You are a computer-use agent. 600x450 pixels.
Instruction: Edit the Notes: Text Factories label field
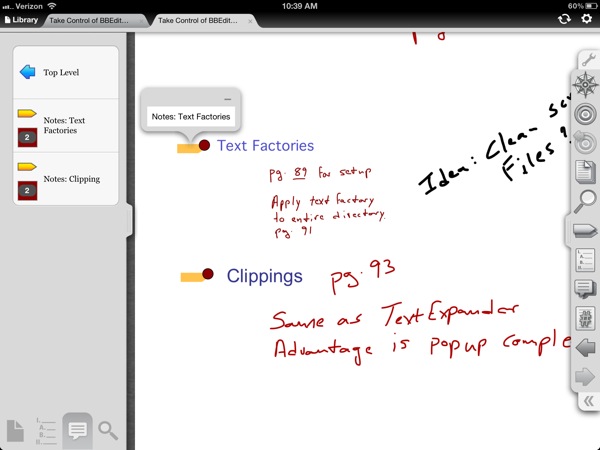[x=191, y=117]
